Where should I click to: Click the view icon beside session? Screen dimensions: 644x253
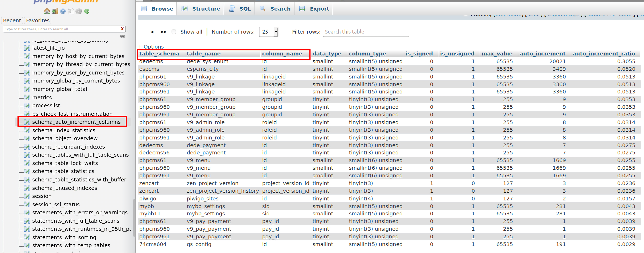point(27,196)
